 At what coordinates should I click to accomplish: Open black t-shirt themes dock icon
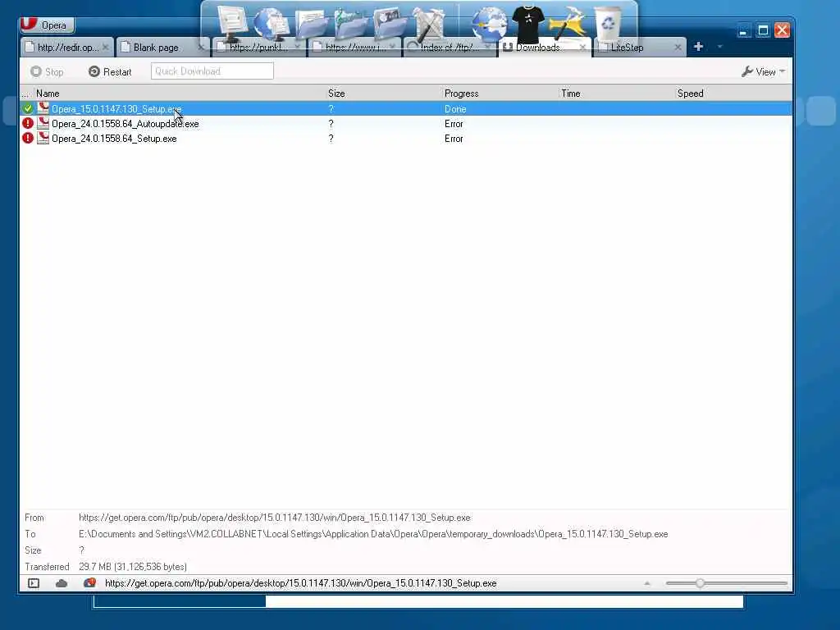[528, 24]
